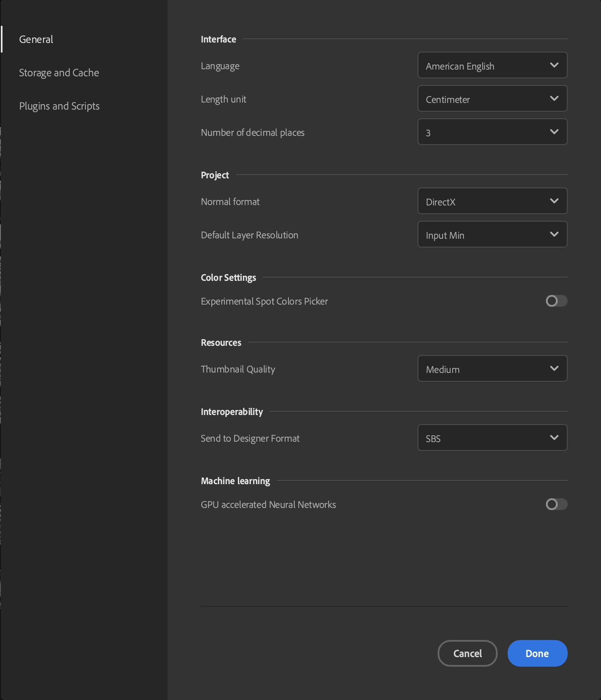Click the blue Done button
The image size is (601, 700).
pos(537,653)
